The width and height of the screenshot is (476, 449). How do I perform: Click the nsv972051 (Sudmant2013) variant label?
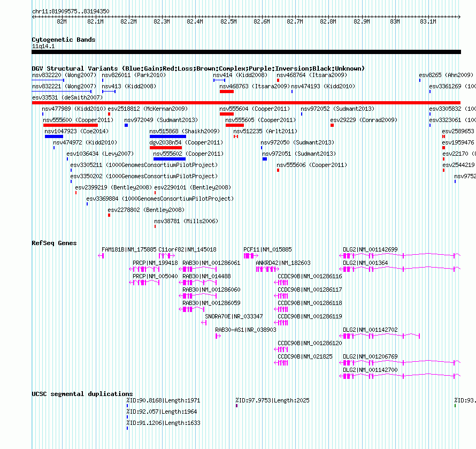pyautogui.click(x=299, y=154)
